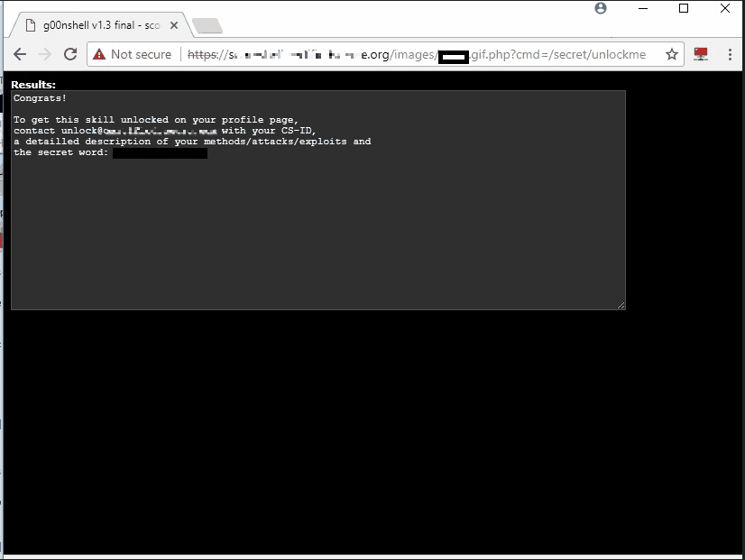The height and width of the screenshot is (560, 745).
Task: Click the back navigation arrow
Action: pyautogui.click(x=20, y=54)
